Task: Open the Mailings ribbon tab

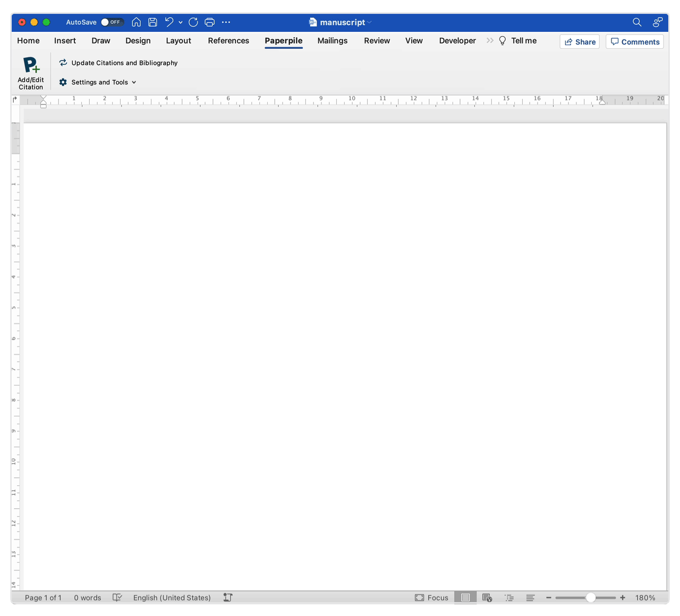Action: (x=332, y=40)
